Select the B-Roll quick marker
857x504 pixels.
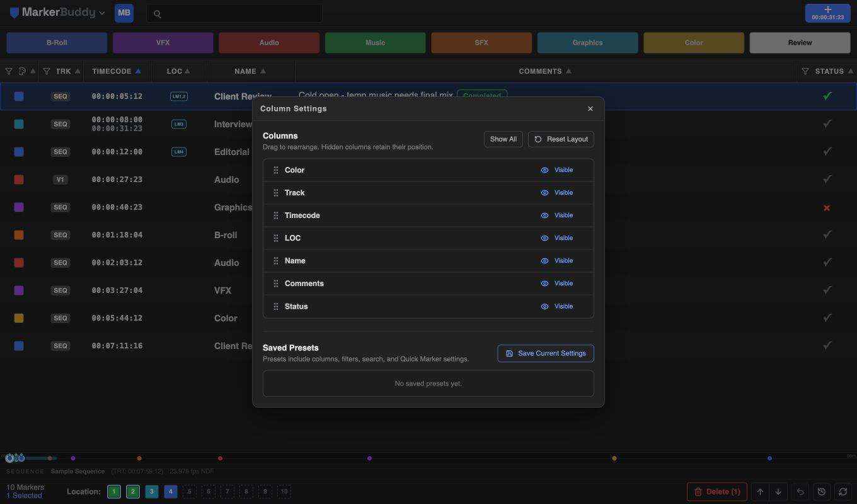click(x=57, y=43)
